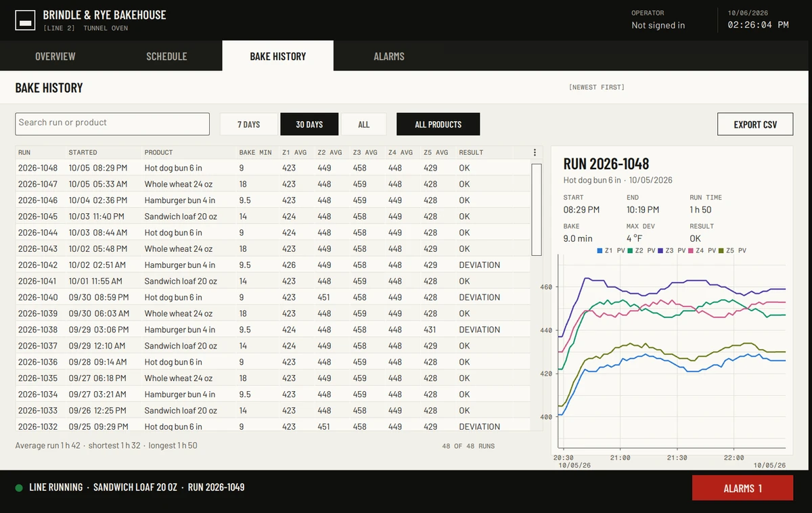Click Z5 avg 431 in run 2026-1038
This screenshot has height=513, width=812.
point(430,330)
